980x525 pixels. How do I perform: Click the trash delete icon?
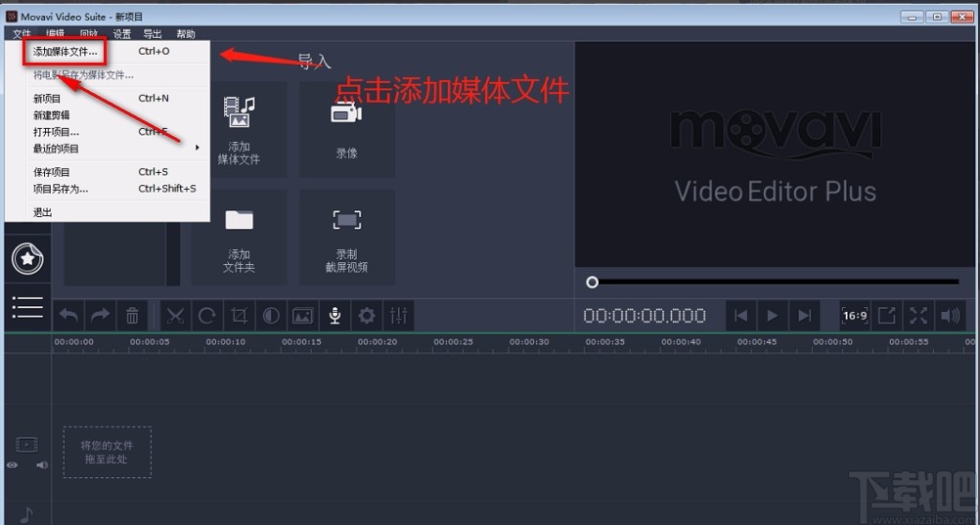coord(132,316)
